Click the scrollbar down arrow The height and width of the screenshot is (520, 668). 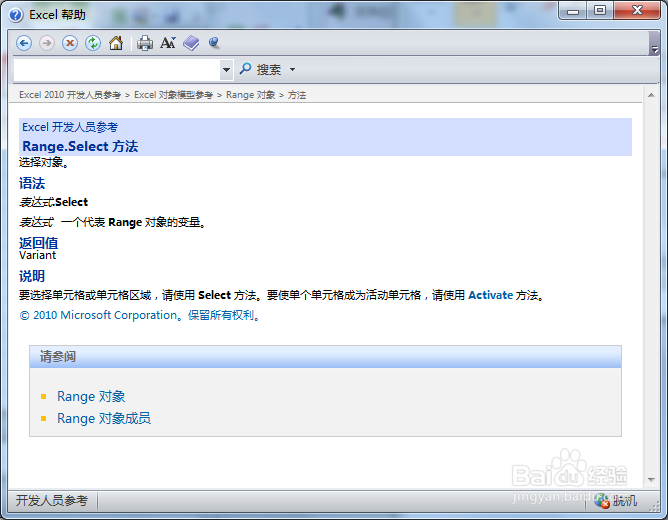click(651, 480)
